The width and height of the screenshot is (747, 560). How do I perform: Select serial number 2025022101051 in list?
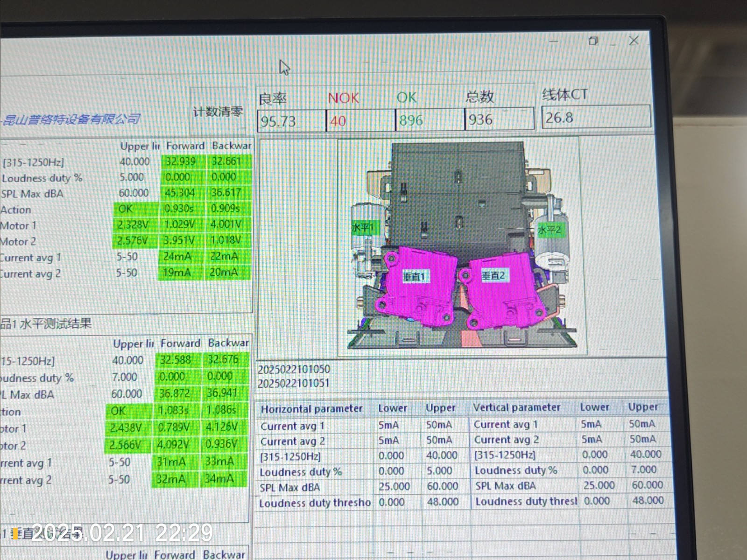[x=294, y=383]
